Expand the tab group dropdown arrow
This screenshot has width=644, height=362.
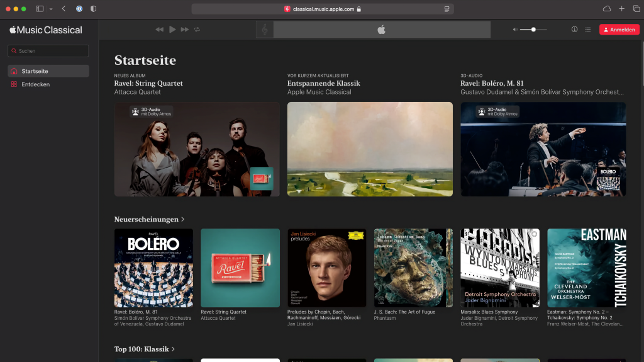point(51,9)
